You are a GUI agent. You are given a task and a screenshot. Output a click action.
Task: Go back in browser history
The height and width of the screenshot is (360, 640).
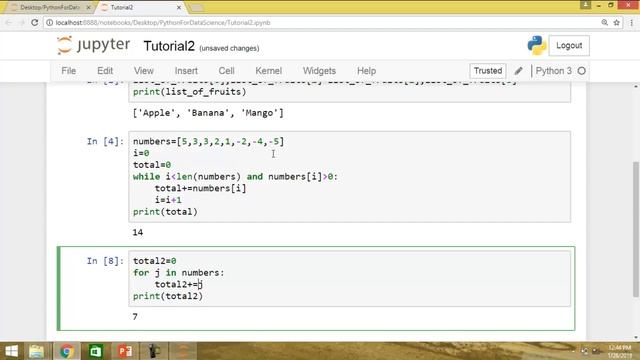coord(9,23)
